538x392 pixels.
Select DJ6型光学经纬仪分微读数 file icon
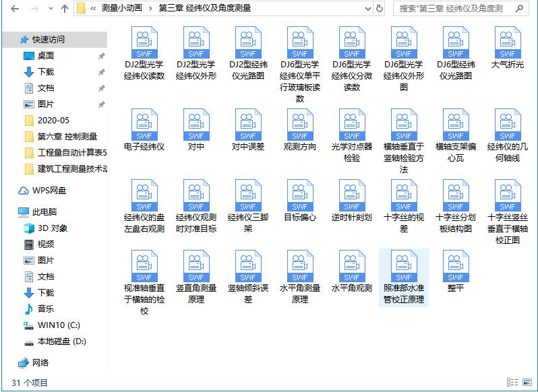(x=352, y=42)
